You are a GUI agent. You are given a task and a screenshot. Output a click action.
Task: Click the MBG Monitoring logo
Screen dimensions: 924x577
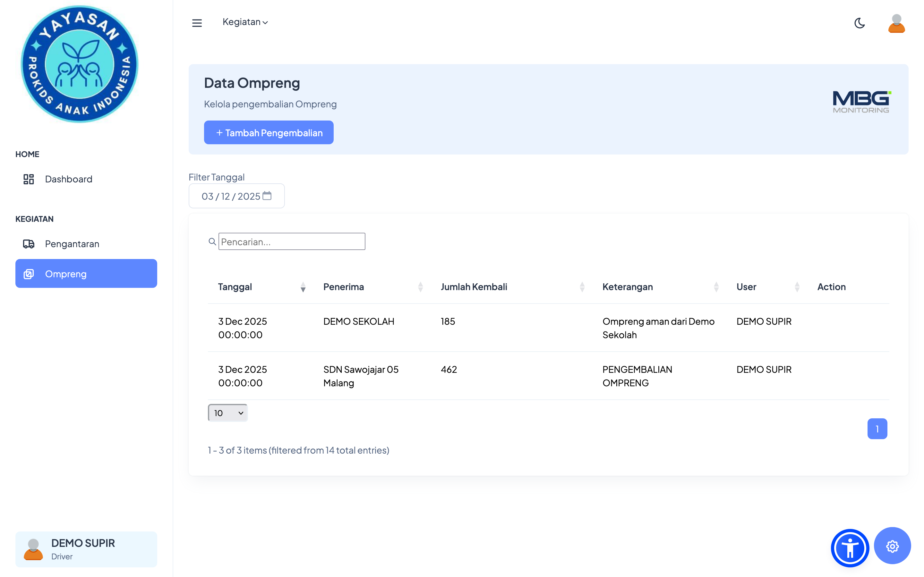(x=861, y=102)
